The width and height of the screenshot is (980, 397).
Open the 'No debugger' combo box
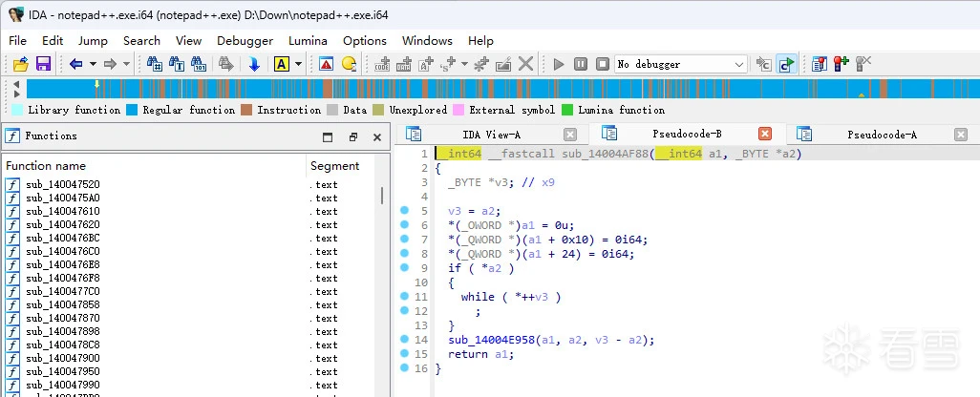(x=681, y=64)
